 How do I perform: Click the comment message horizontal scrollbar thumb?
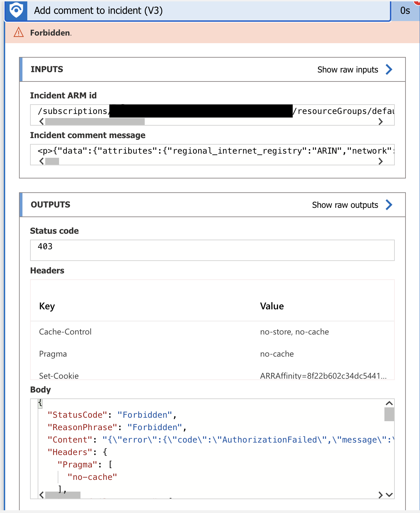pos(52,161)
